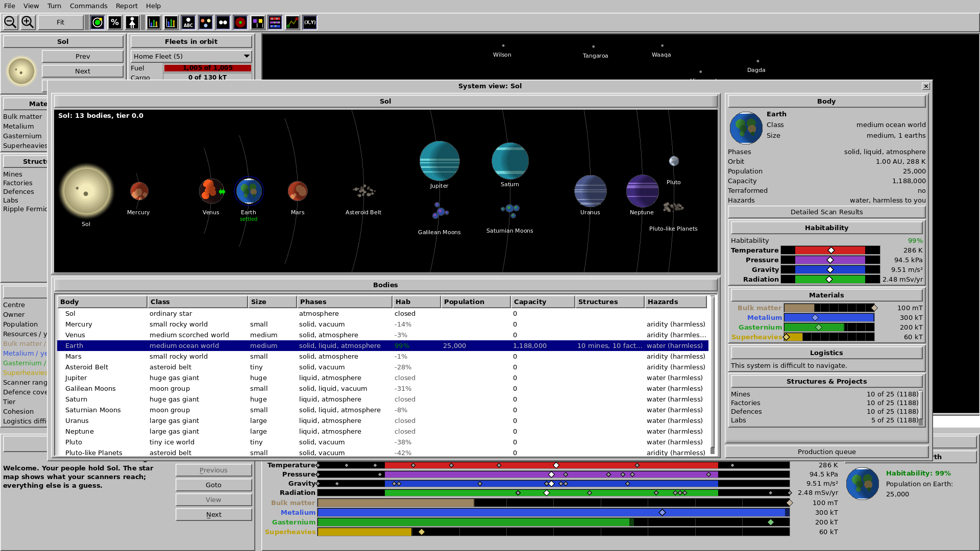Select the Sol star in system view
The height and width of the screenshot is (551, 980).
[86, 191]
